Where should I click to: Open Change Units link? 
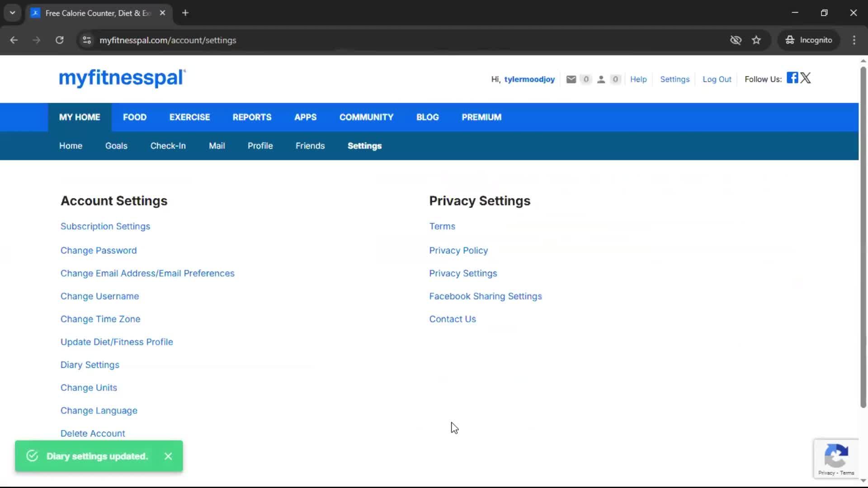tap(89, 388)
